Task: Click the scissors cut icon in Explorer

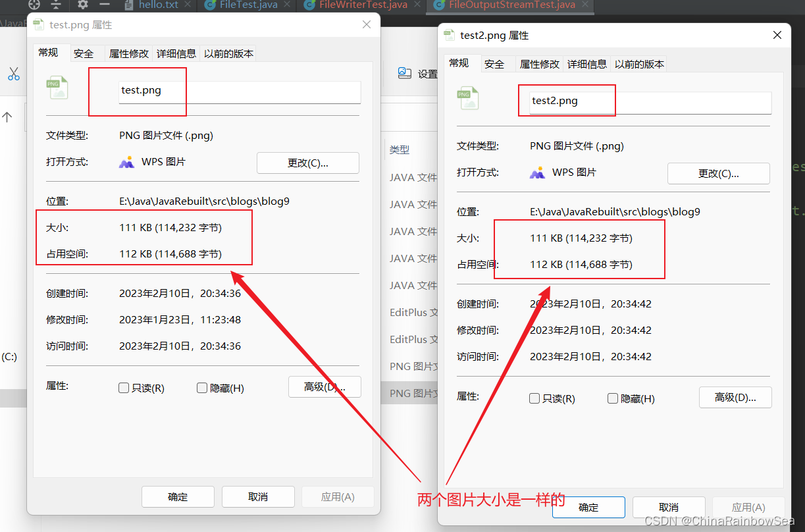Action: tap(14, 74)
